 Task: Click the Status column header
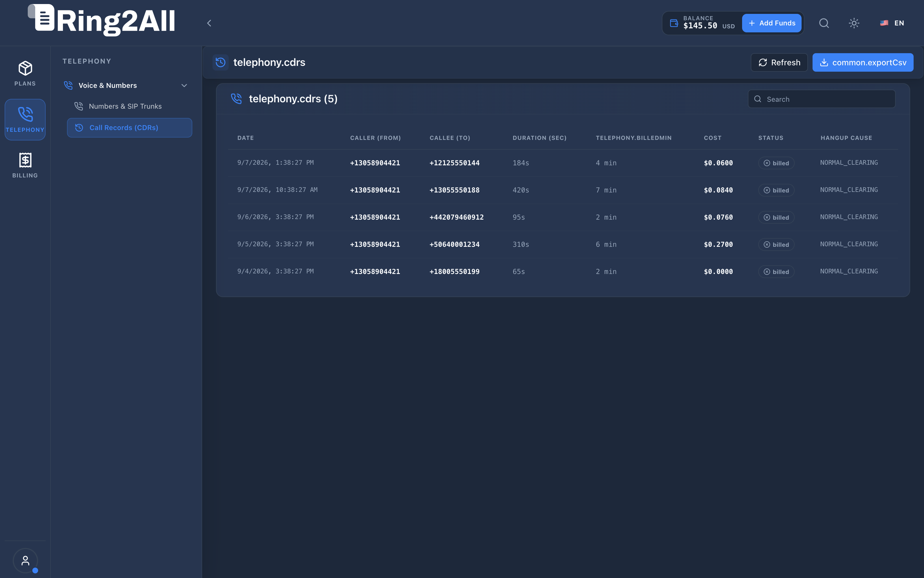(x=770, y=138)
